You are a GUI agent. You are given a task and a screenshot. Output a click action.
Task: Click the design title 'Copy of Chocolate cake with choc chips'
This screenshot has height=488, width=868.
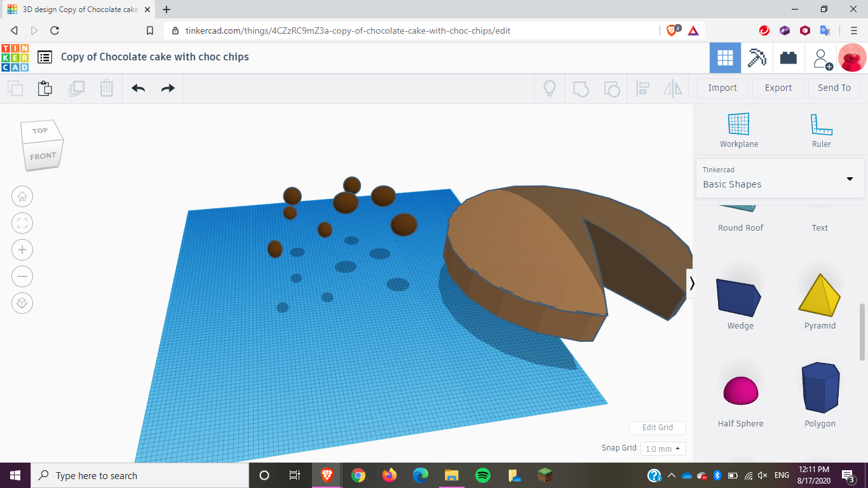(155, 57)
